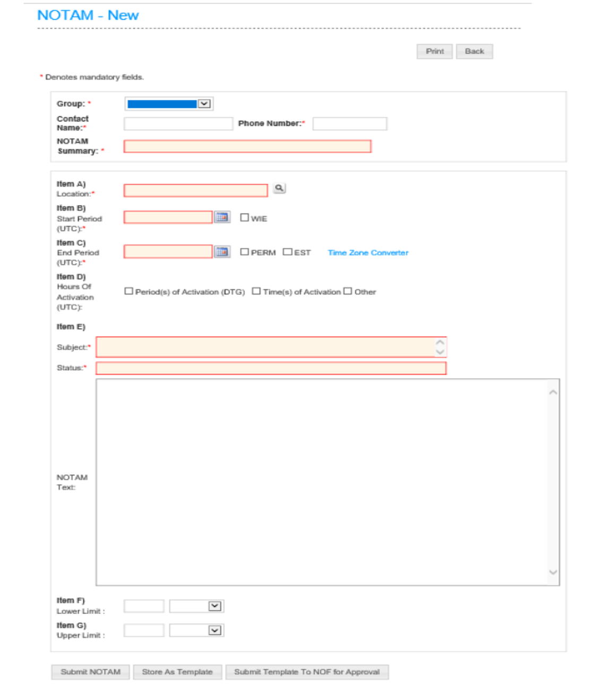This screenshot has height=700, width=605.
Task: Open the location search magnifier icon
Action: coord(279,188)
